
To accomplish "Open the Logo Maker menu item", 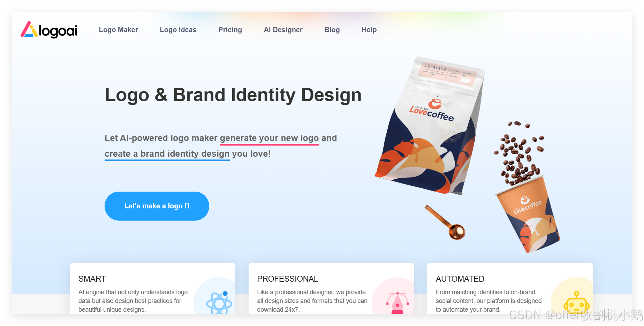I will pyautogui.click(x=118, y=30).
